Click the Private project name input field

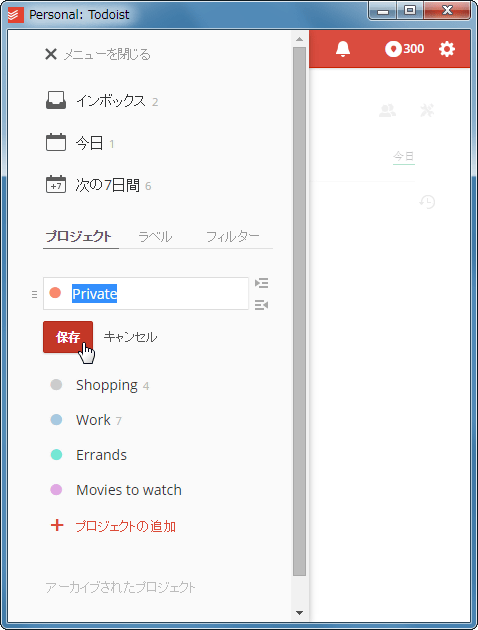coord(146,293)
